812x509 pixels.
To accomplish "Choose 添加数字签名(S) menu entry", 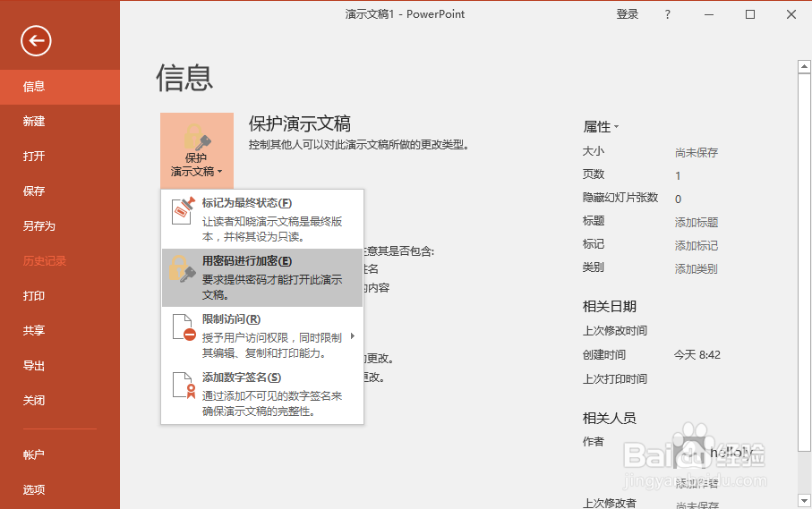I will pyautogui.click(x=262, y=394).
